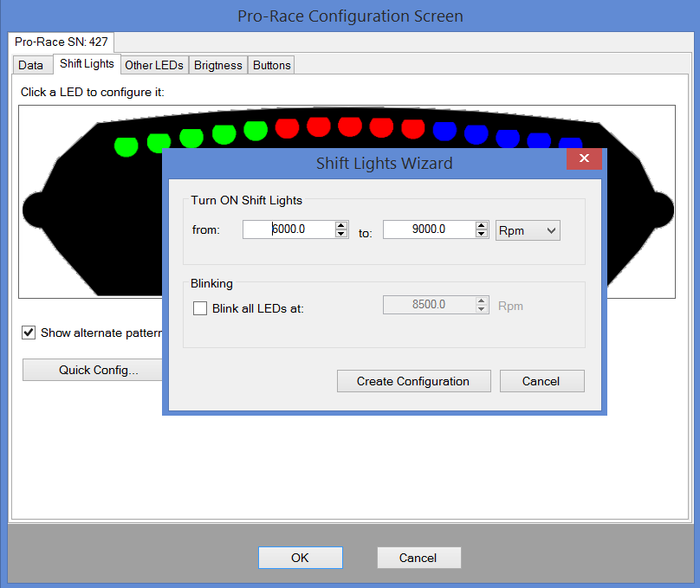Click the last green LED before red
Viewport: 700px width, 588px height.
click(256, 130)
